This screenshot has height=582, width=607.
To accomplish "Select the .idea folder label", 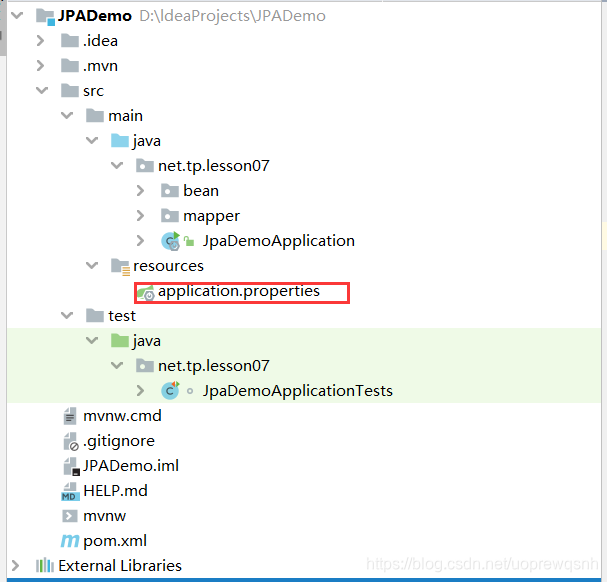I will 101,41.
